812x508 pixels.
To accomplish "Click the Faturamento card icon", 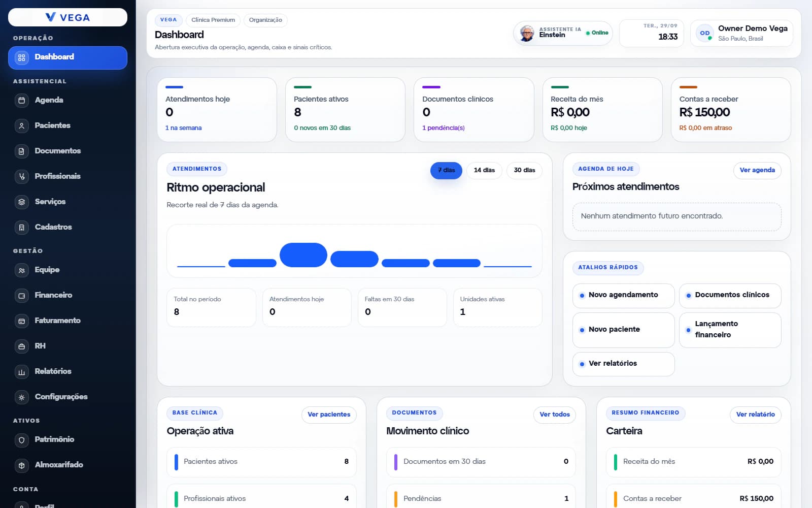I will (21, 321).
